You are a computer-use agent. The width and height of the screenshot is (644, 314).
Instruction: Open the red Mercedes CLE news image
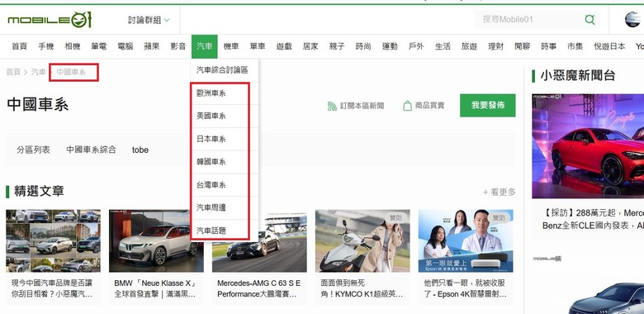(588, 146)
